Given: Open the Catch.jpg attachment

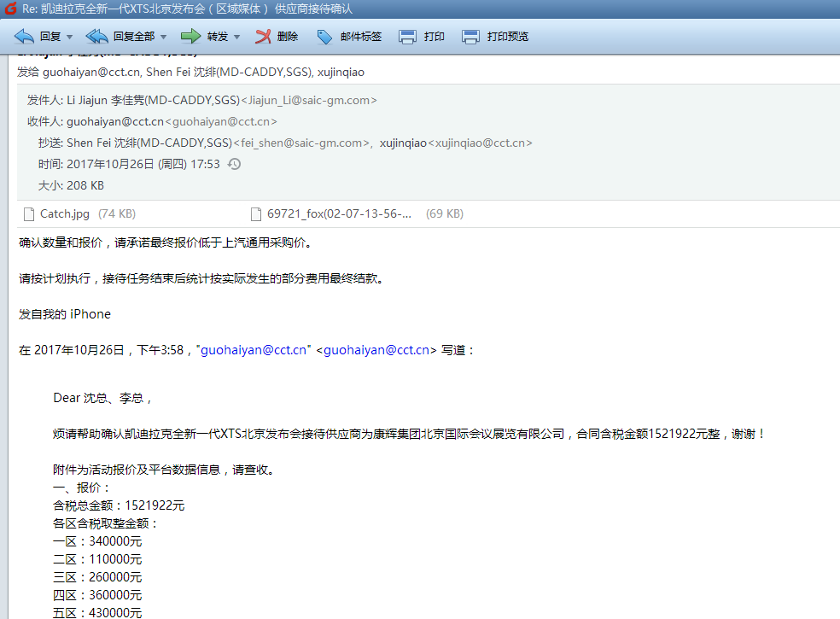Looking at the screenshot, I should pos(64,213).
